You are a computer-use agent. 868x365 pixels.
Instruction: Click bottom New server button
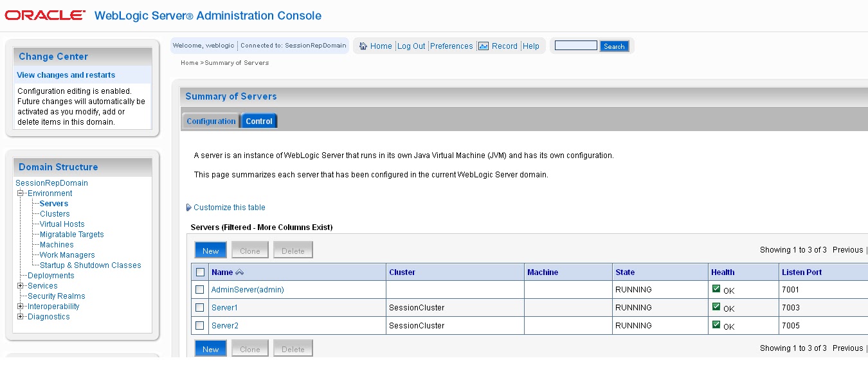[211, 349]
